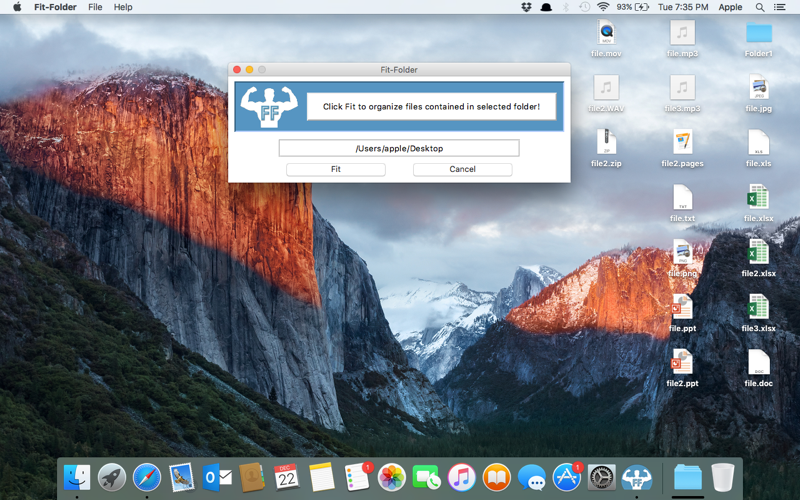Open Fit-Folder app from the Dock
This screenshot has height=500, width=800.
(x=636, y=478)
